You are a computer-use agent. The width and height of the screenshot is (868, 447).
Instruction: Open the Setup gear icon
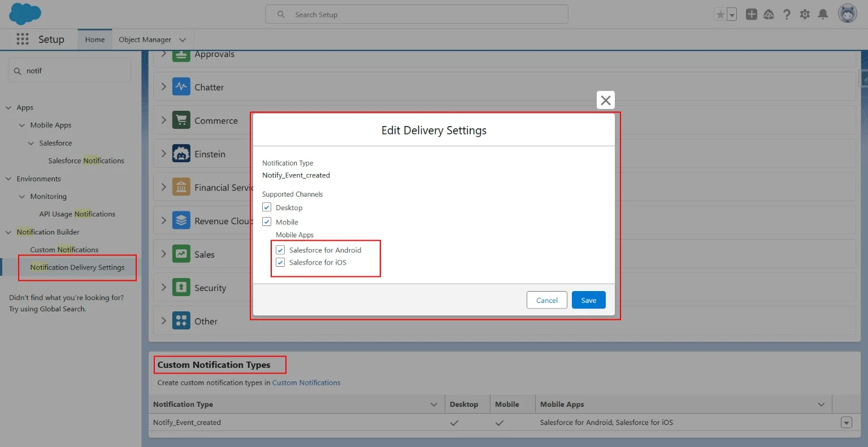coord(805,15)
